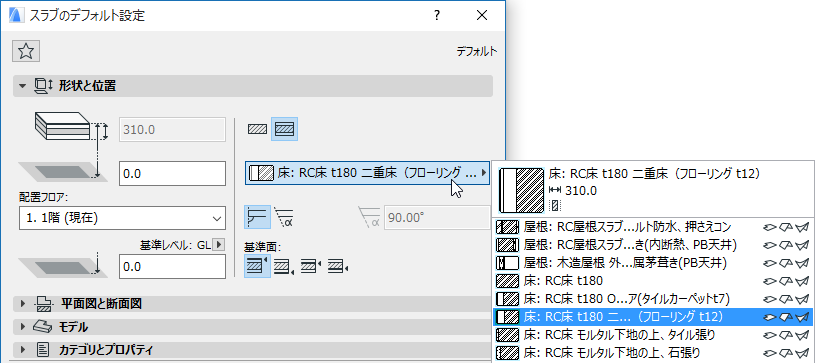Click the greyed slab thickness 310.0 field
Viewport: 815px width, 363px height.
(x=173, y=129)
